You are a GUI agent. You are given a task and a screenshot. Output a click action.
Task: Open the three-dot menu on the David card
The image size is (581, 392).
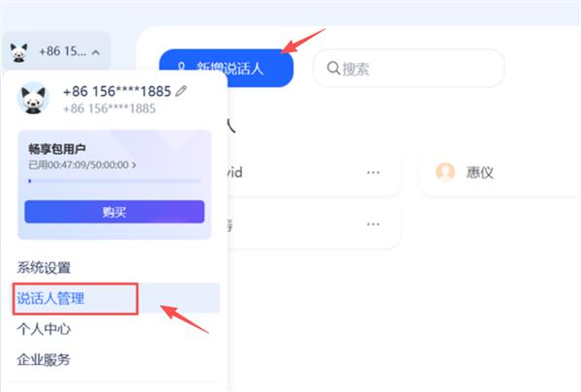click(x=373, y=172)
